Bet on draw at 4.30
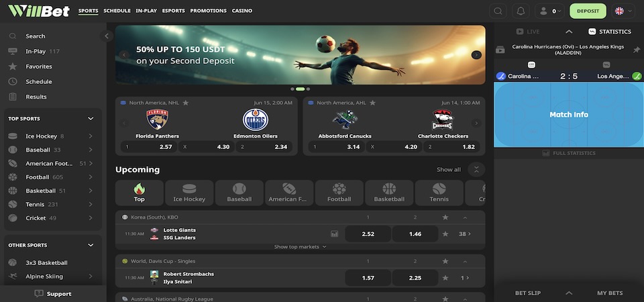This screenshot has width=644, height=302. click(206, 147)
